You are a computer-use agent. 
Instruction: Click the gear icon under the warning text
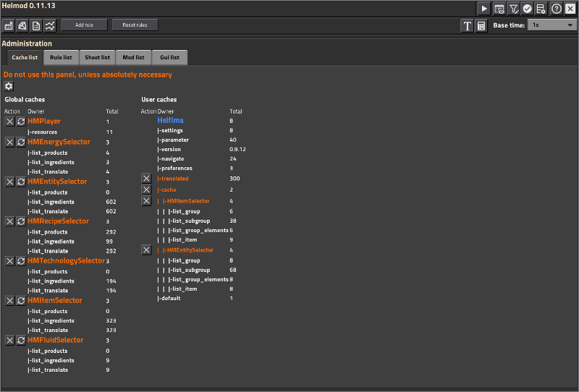point(9,86)
